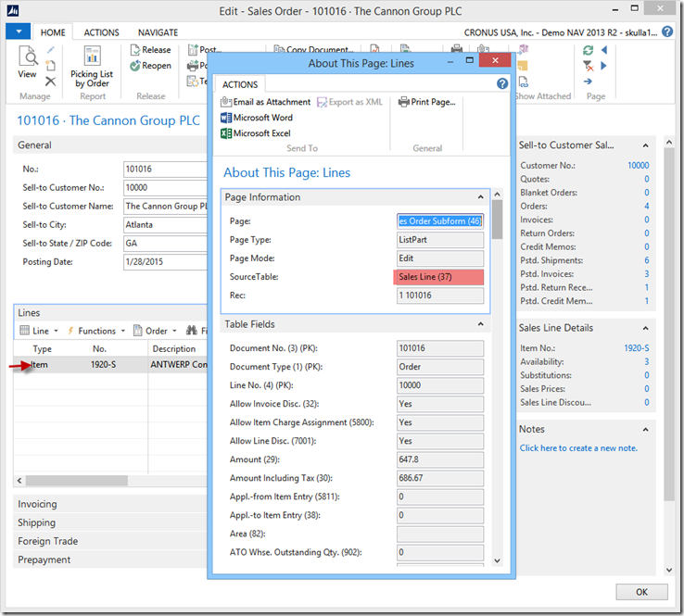Click the Links icon in Show Attached group
The height and width of the screenshot is (616, 684).
click(524, 82)
